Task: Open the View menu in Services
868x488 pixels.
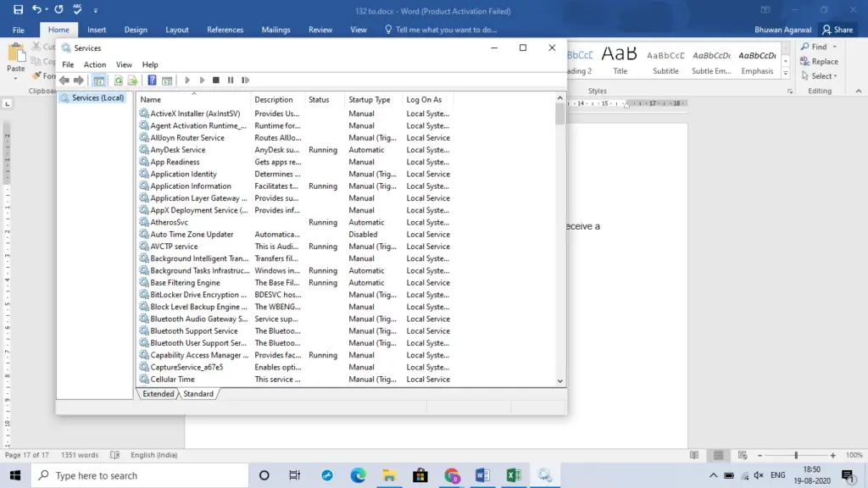Action: click(124, 64)
